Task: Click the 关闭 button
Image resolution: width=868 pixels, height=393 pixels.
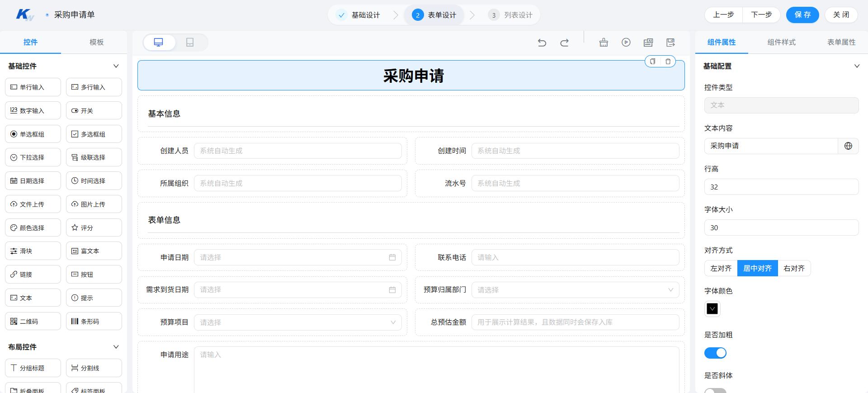Action: 841,15
